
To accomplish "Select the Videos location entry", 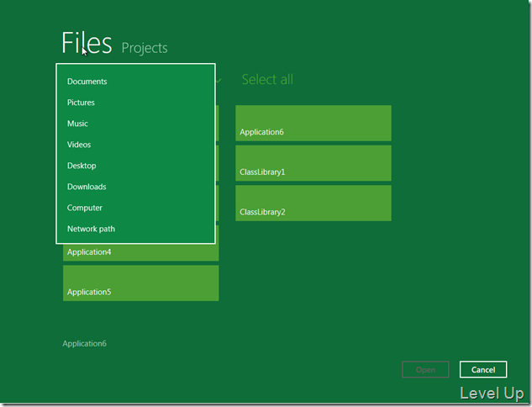I will tap(135, 145).
